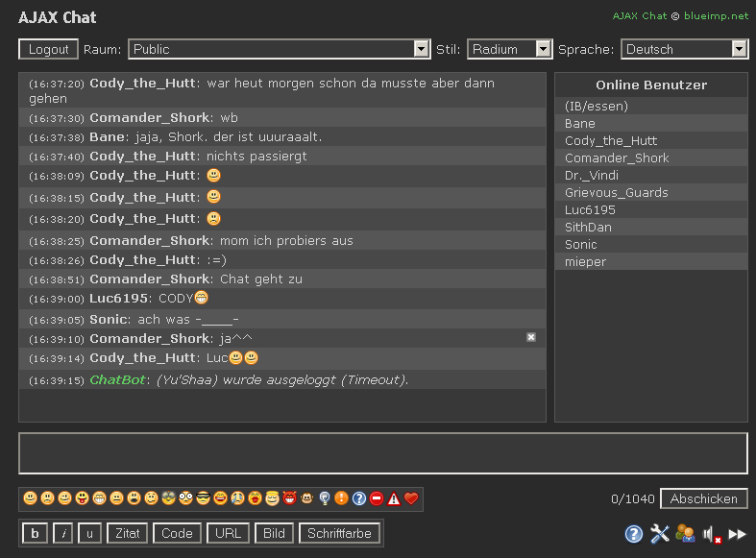
Task: Apply underline with the u button
Action: click(x=89, y=533)
